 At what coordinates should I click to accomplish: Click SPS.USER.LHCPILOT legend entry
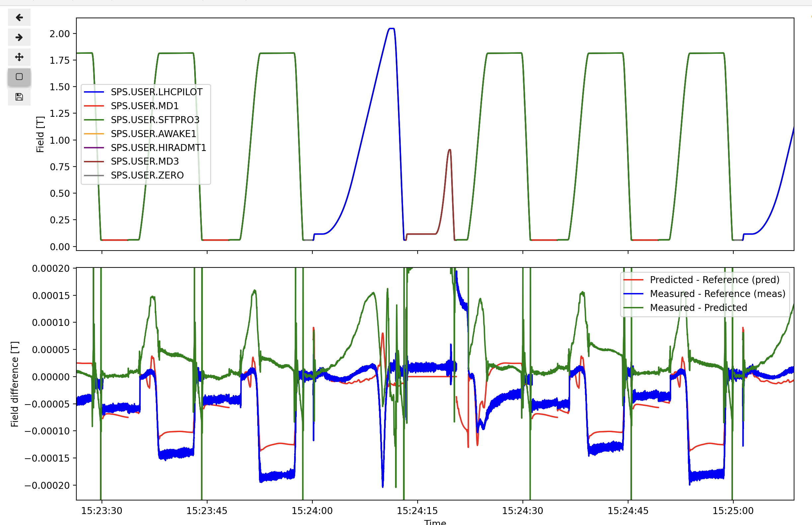156,92
